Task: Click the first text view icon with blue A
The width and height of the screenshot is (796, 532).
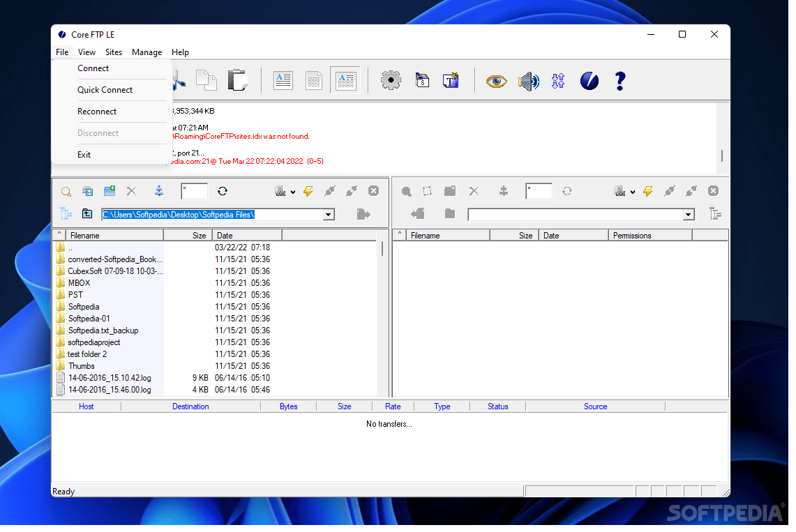Action: pos(283,81)
